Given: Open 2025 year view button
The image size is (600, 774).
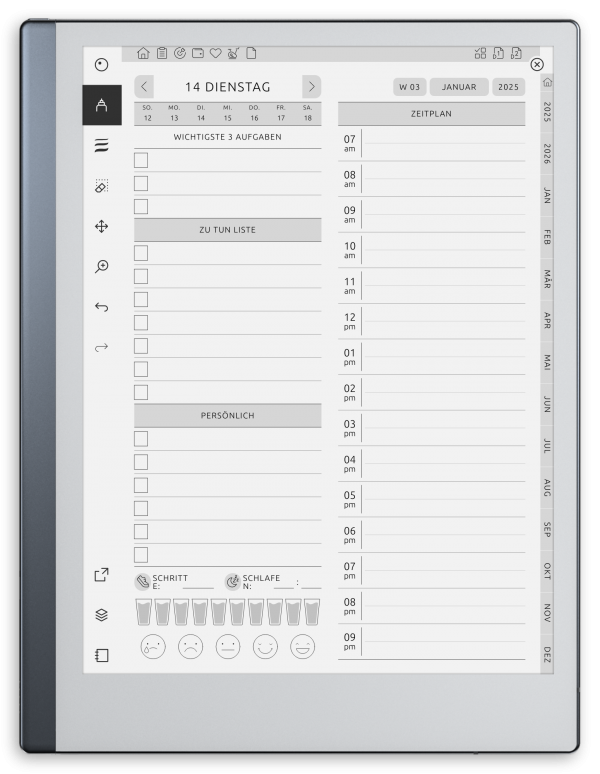Looking at the screenshot, I should (508, 87).
